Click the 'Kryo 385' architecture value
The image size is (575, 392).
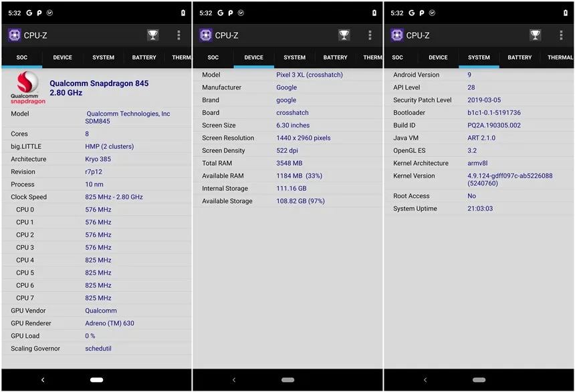coord(98,159)
